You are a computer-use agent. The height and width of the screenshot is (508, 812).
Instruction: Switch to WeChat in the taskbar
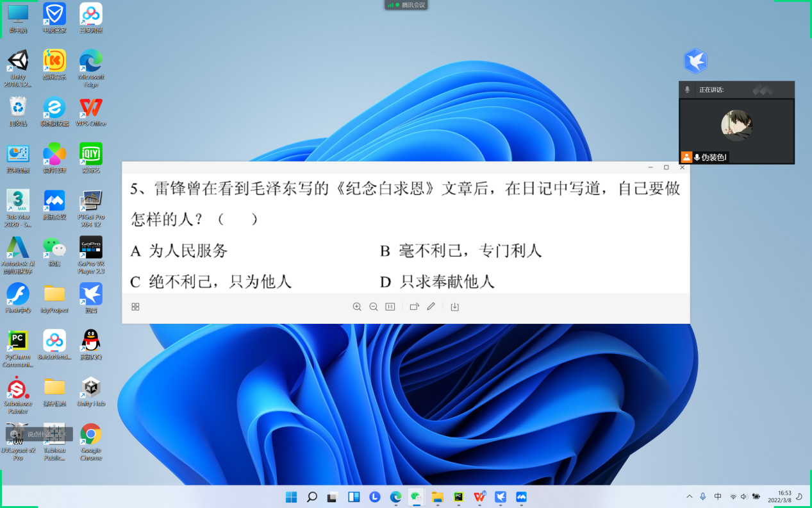point(417,496)
